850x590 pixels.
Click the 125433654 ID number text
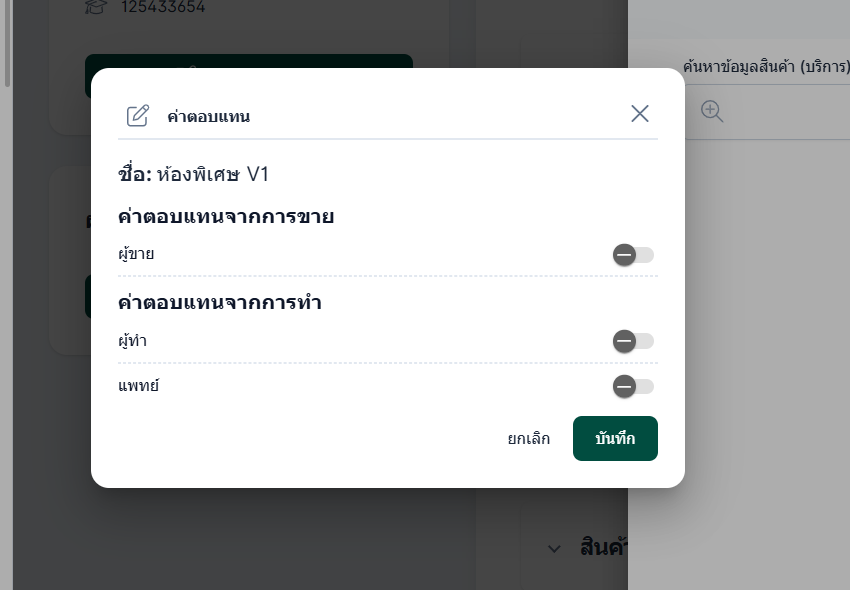163,7
